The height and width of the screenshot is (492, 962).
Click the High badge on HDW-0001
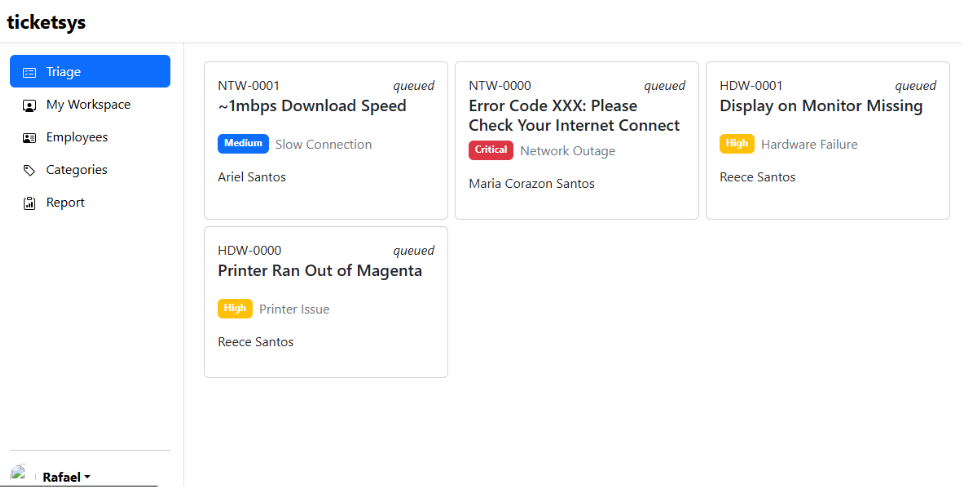click(x=737, y=144)
